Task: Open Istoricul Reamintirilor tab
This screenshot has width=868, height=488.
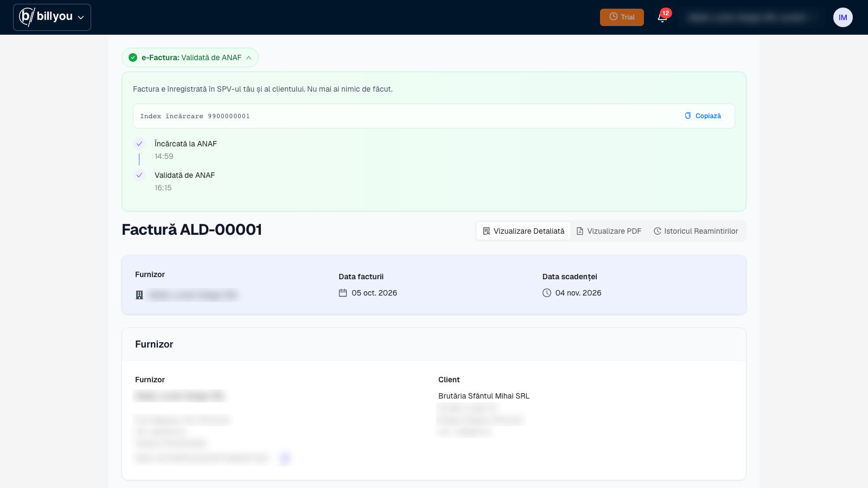Action: tap(695, 231)
